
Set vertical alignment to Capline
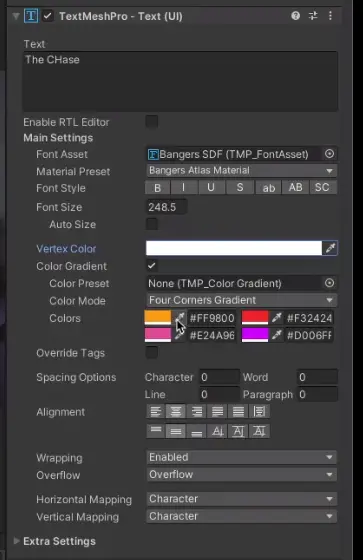(259, 431)
